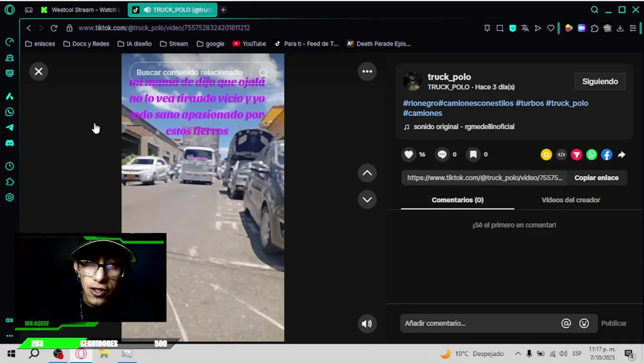Image resolution: width=644 pixels, height=363 pixels.
Task: Open the Stream bookmark folder
Action: pos(174,44)
